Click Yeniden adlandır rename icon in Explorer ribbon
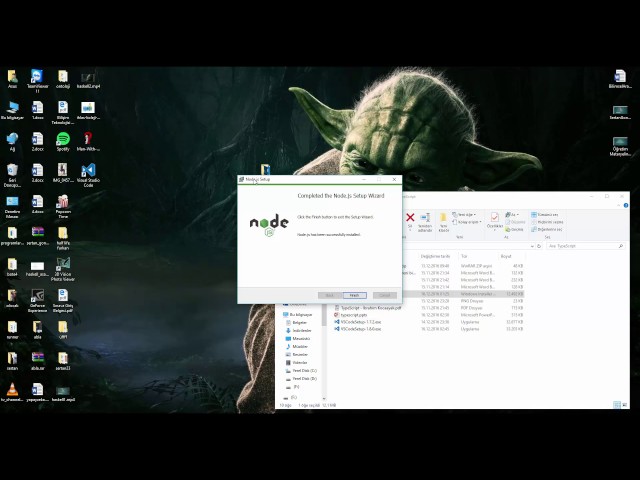 425,222
